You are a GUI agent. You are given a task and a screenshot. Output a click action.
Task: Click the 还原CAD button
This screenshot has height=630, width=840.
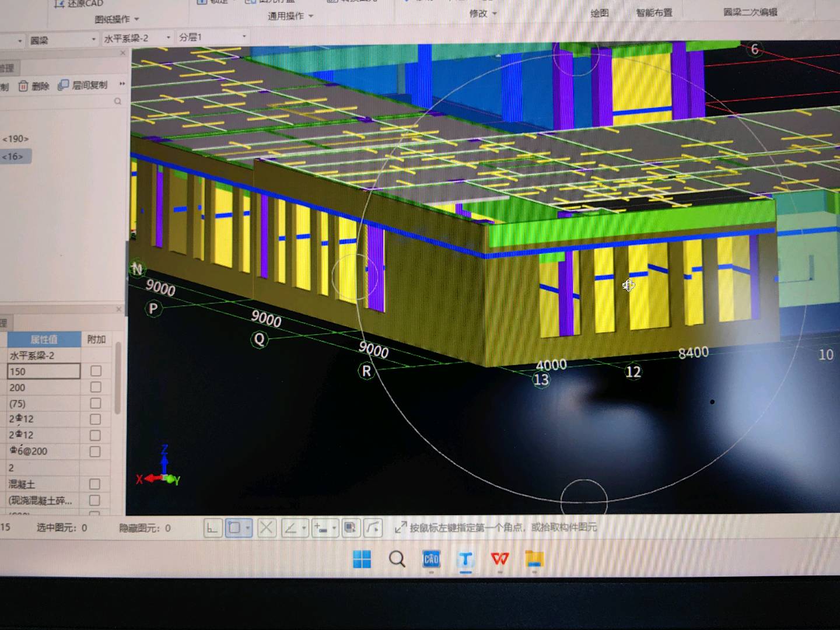(79, 3)
